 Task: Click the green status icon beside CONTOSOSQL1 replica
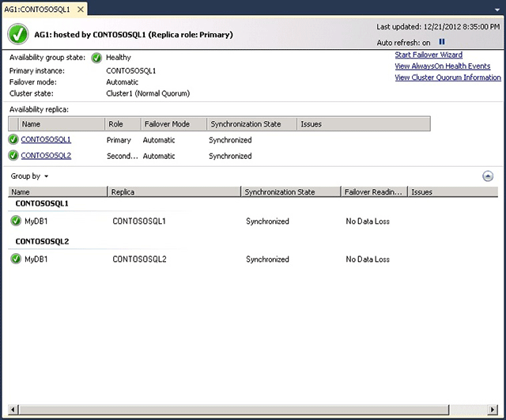[x=13, y=139]
